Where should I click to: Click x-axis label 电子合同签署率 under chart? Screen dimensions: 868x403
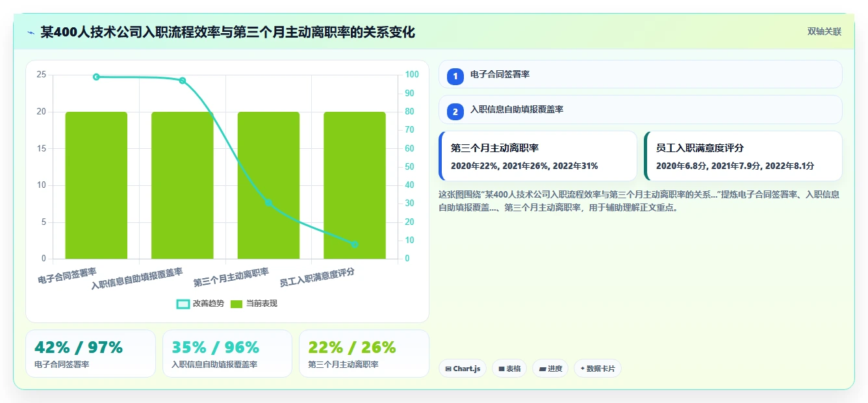[x=67, y=276]
